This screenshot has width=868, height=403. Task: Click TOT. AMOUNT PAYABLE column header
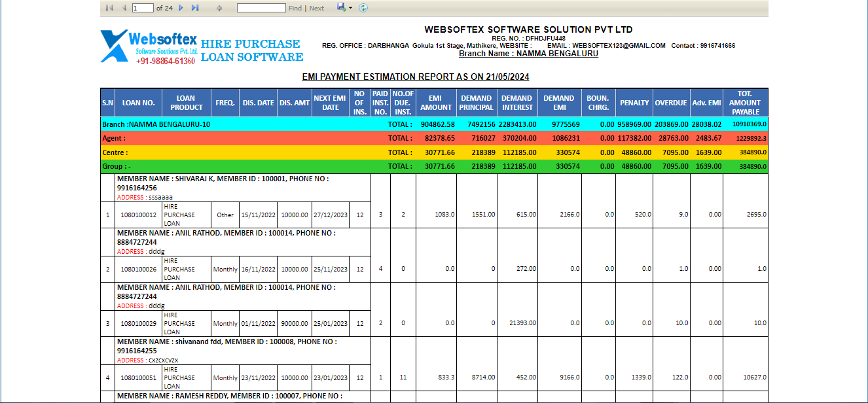coord(745,103)
